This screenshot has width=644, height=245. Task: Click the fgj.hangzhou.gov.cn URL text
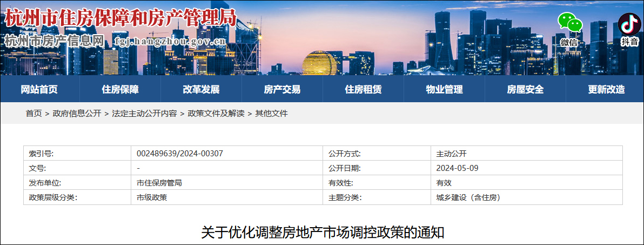click(x=170, y=41)
